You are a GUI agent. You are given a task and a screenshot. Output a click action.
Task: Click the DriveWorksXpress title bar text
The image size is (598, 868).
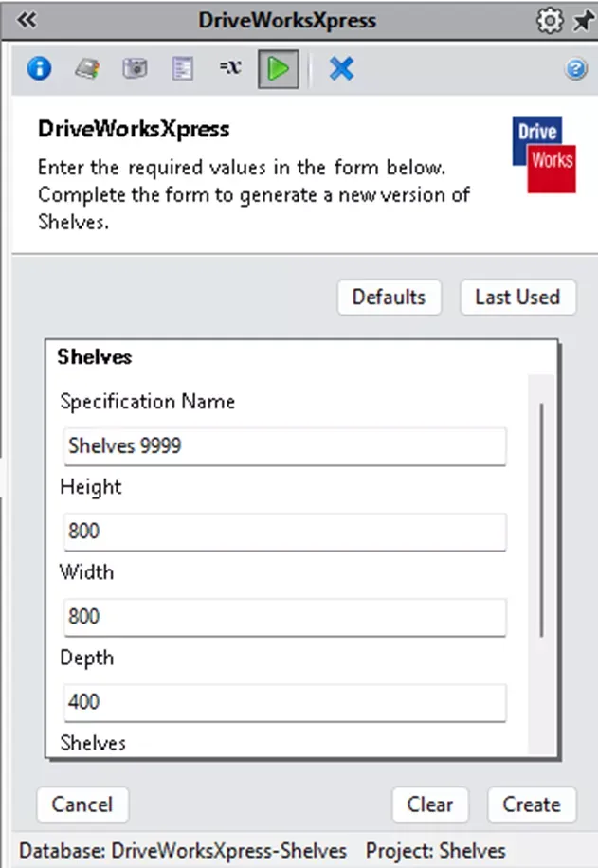tap(287, 21)
